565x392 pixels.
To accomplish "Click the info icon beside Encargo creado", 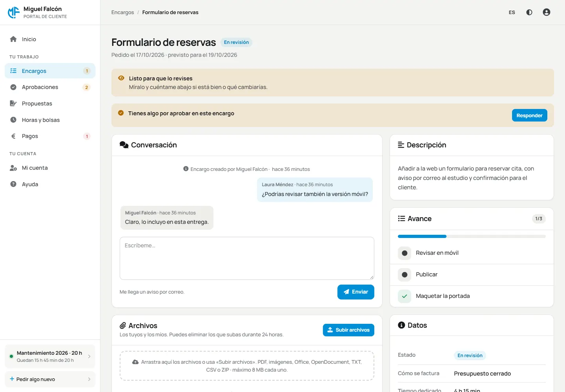I will click(x=186, y=169).
